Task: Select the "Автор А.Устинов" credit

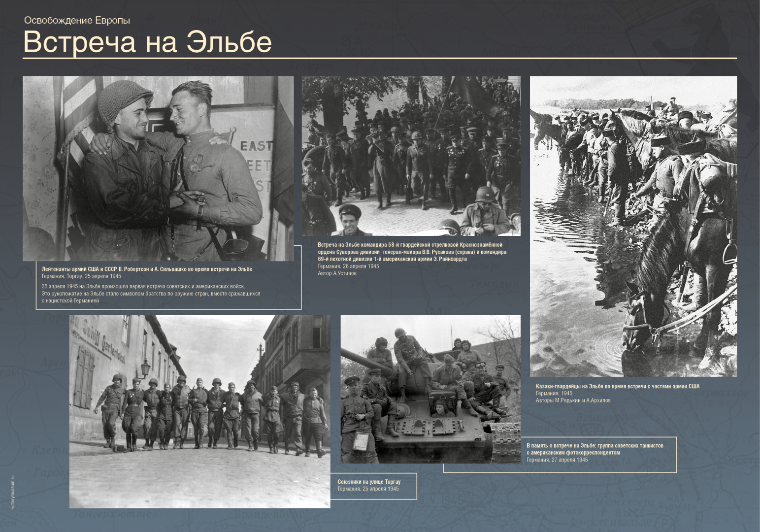Action: [337, 273]
